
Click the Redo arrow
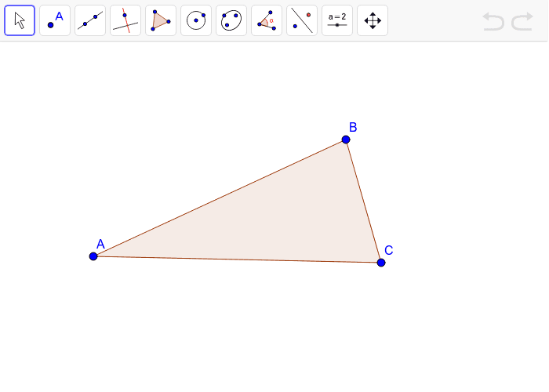click(x=522, y=21)
